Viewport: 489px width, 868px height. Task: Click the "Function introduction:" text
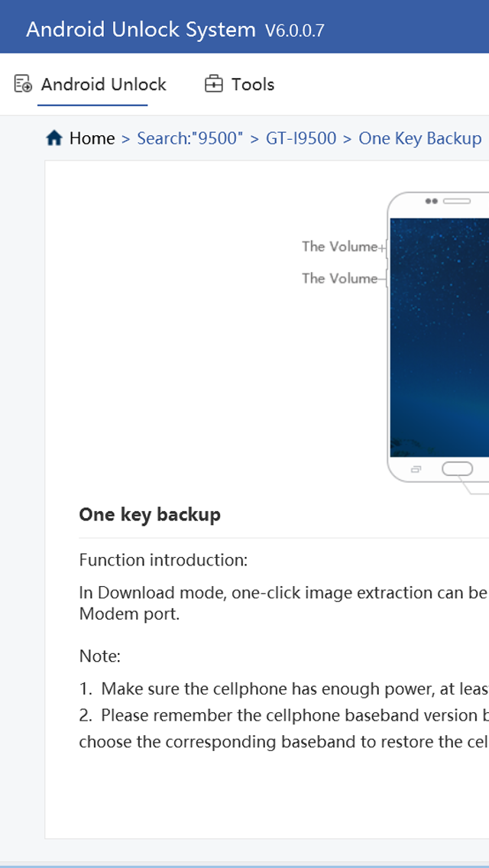point(164,560)
